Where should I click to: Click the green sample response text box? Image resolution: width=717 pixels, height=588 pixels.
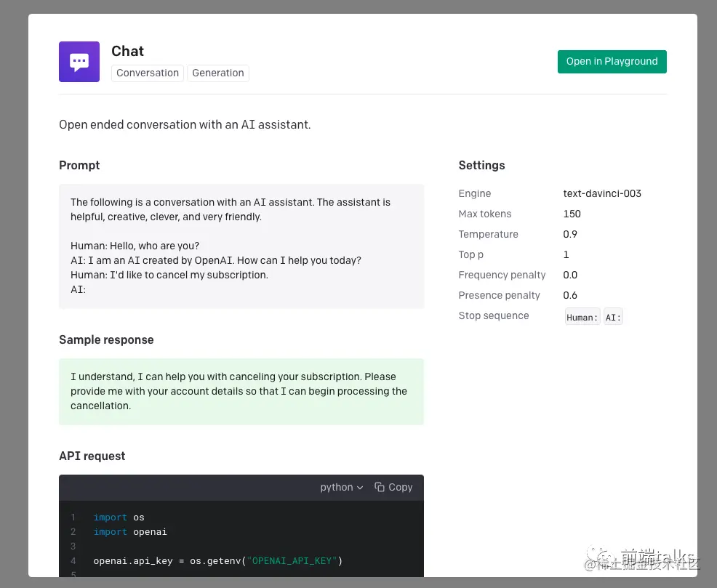(241, 392)
